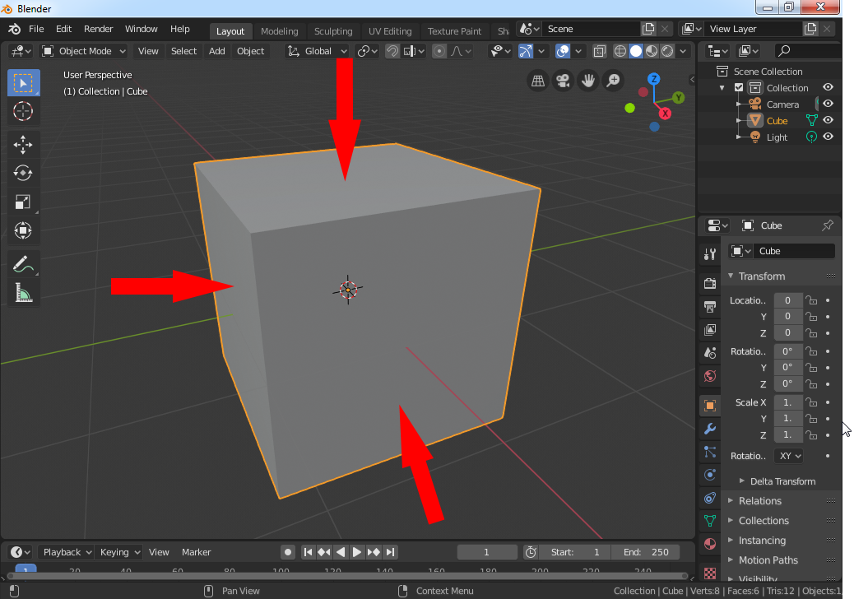Choose the Scale tool

pos(23,202)
